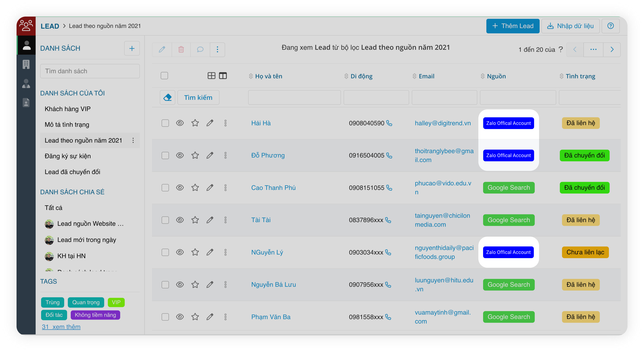This screenshot has height=352, width=644.
Task: Open options menu beside Lead theo nguồn năm 2021
Action: pos(133,140)
